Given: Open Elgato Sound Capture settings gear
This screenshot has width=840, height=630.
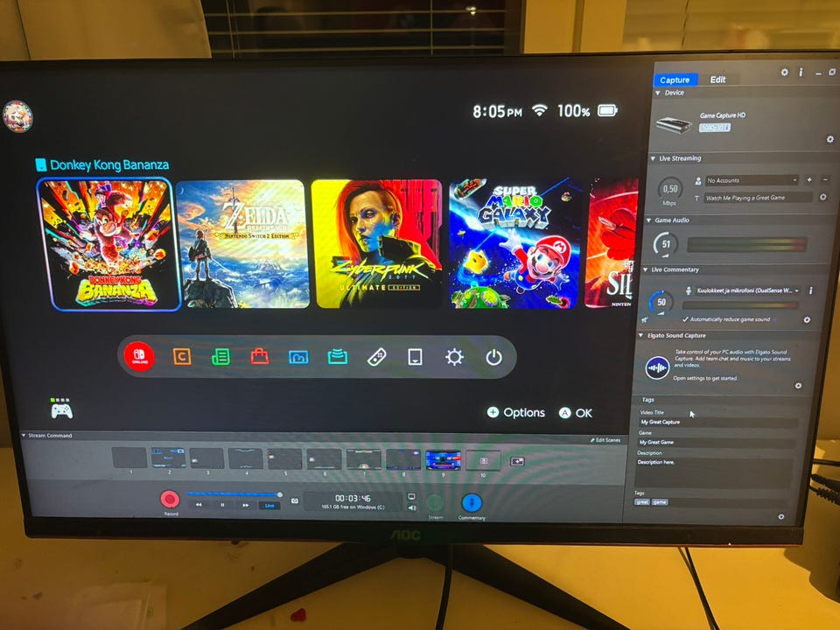Looking at the screenshot, I should 798,386.
